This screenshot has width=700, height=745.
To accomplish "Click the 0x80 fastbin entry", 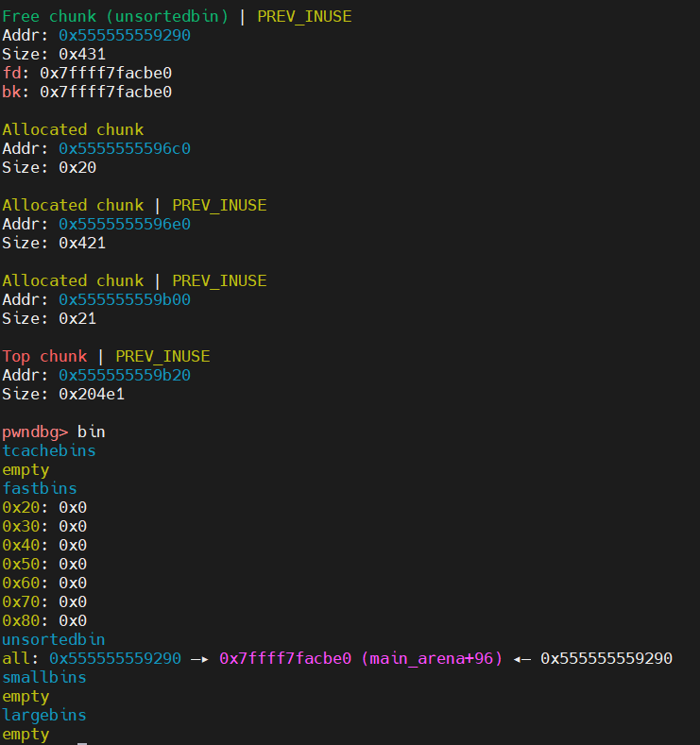I will point(44,620).
